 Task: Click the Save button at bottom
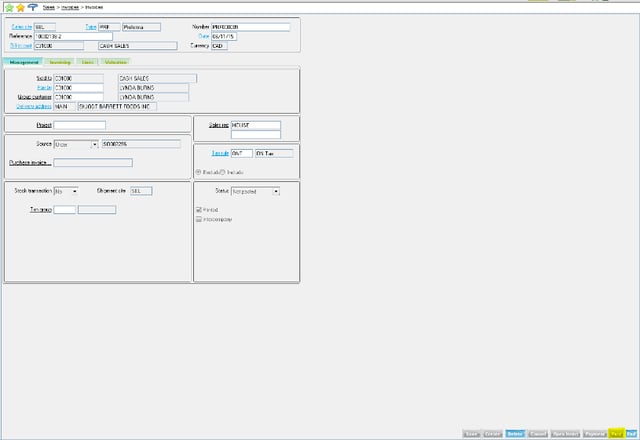472,434
